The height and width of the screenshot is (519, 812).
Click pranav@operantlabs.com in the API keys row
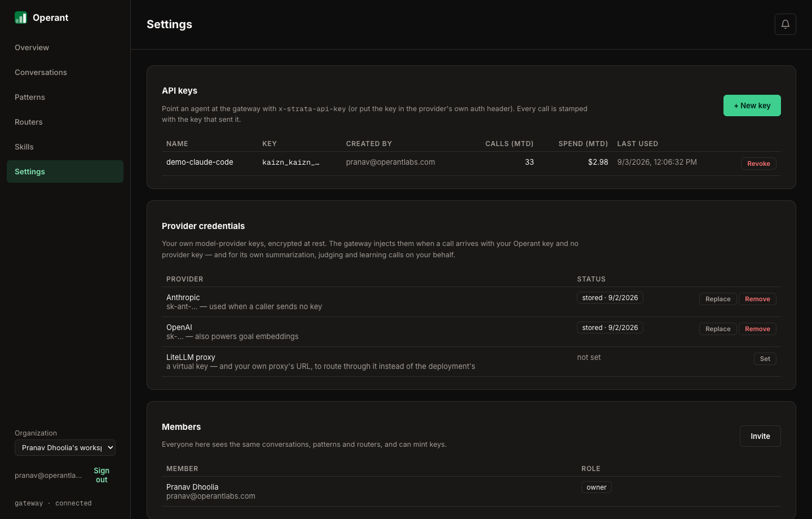390,162
